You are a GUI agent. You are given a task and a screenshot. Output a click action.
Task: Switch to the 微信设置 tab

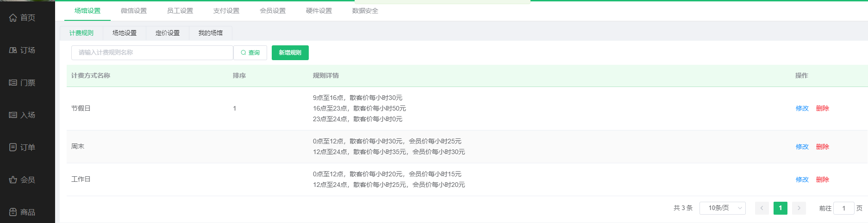[x=134, y=11]
